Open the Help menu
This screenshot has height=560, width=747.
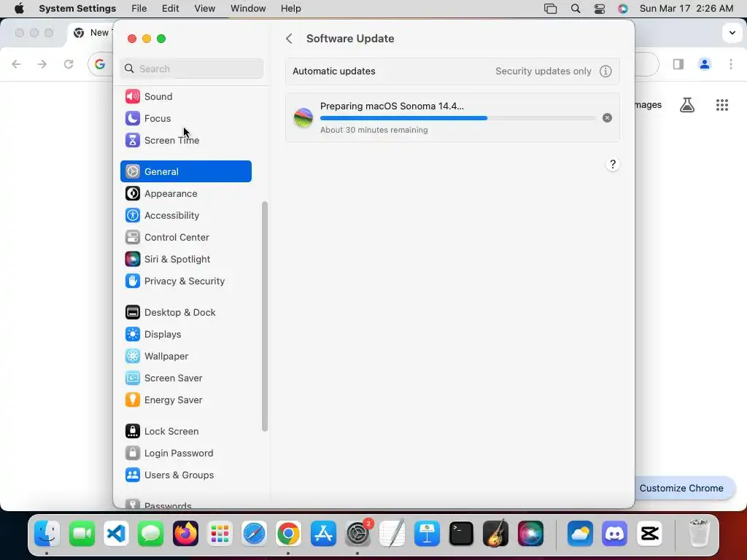[290, 9]
